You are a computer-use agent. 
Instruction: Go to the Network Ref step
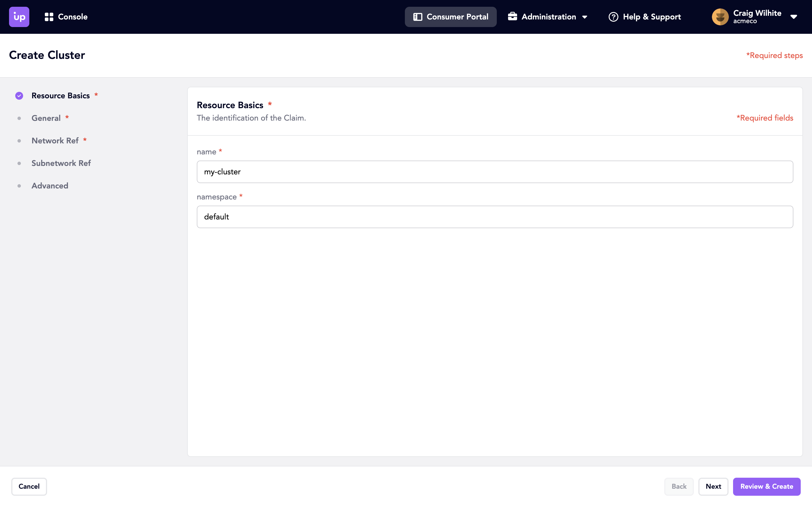pyautogui.click(x=55, y=141)
